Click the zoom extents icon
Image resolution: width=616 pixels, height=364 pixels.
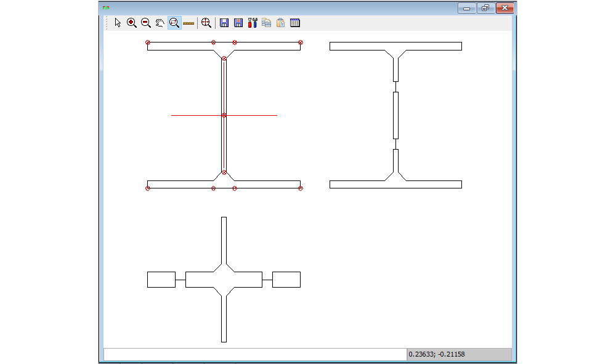click(x=206, y=23)
